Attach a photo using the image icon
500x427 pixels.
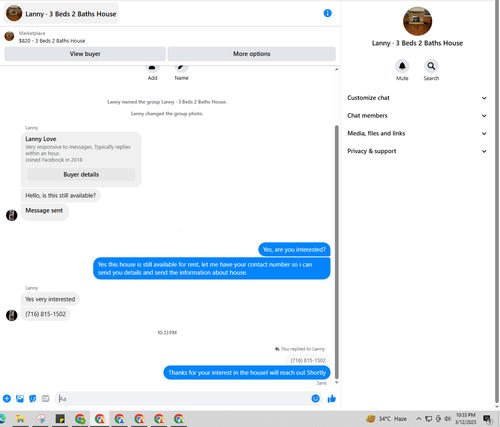(x=20, y=398)
